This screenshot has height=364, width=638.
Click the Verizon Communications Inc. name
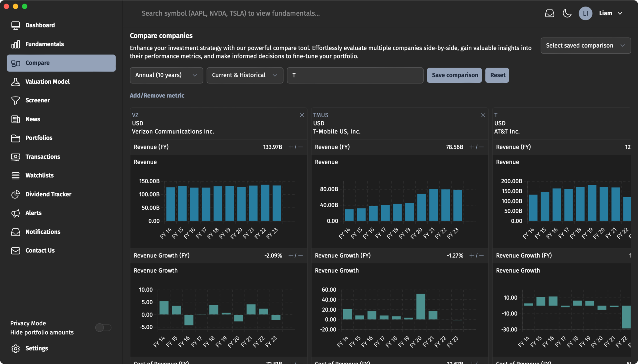pos(173,132)
